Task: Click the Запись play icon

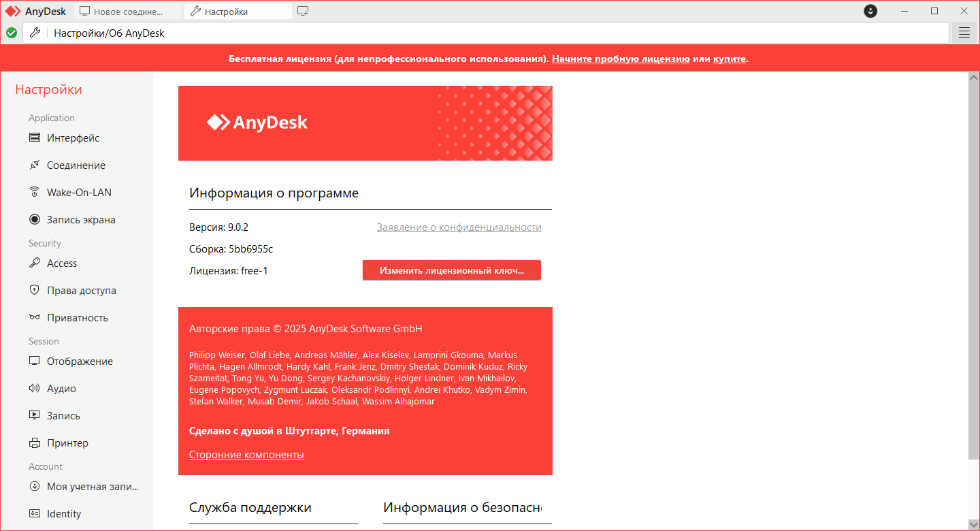Action: point(35,416)
